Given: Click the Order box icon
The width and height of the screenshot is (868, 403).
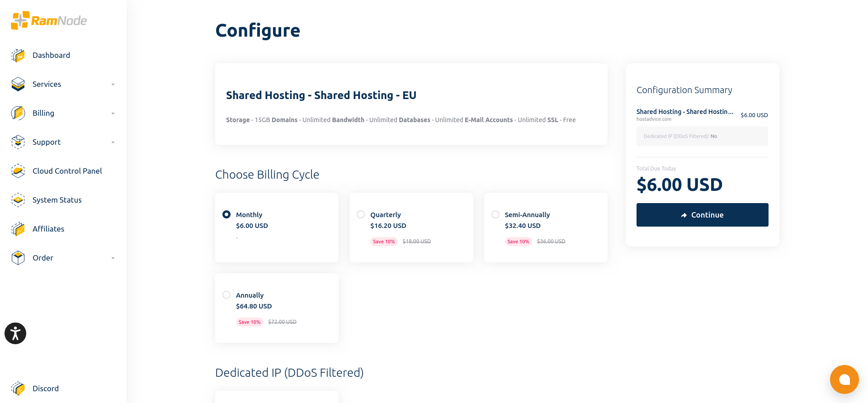Looking at the screenshot, I should [18, 258].
